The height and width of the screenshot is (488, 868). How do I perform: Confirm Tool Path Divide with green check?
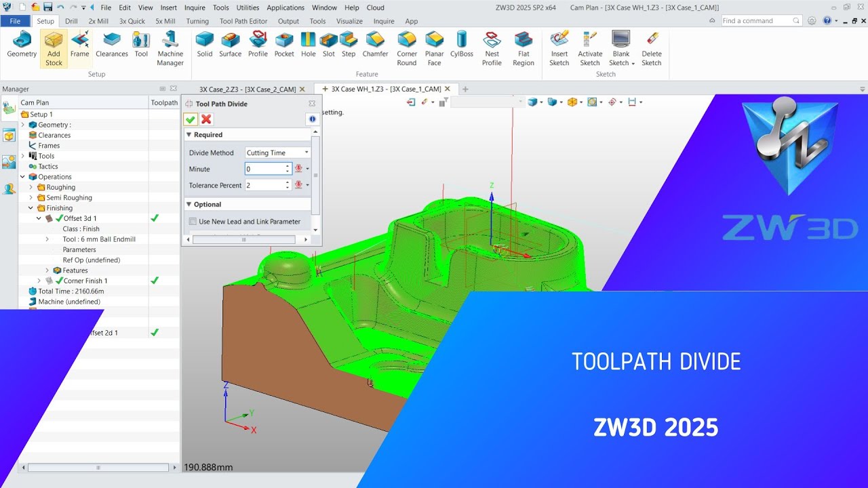tap(191, 119)
